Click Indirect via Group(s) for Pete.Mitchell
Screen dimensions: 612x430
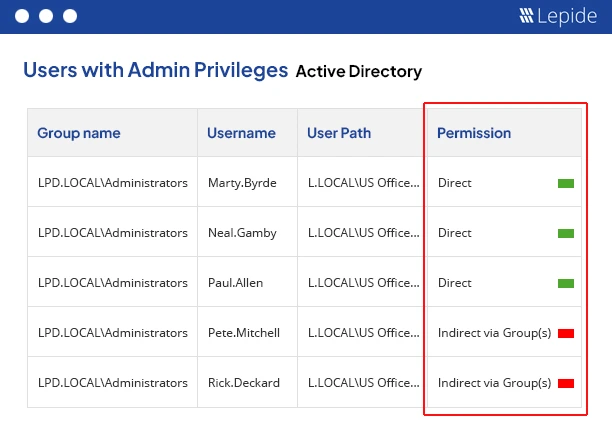click(494, 333)
